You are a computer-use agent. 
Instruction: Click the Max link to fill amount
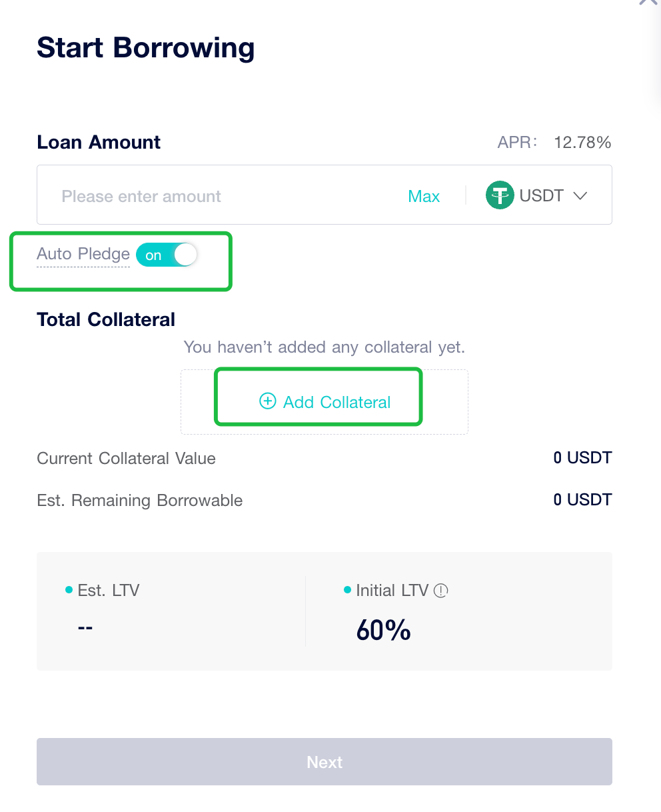[424, 195]
